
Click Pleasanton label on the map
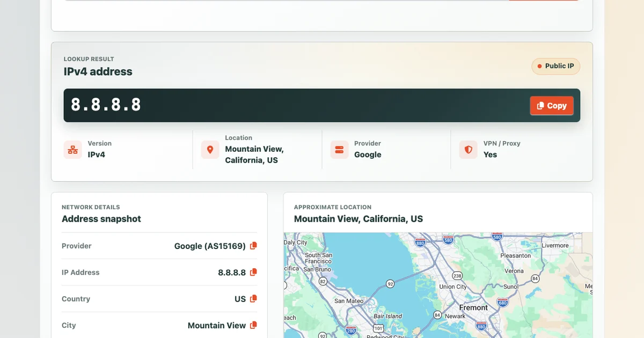[515, 256]
